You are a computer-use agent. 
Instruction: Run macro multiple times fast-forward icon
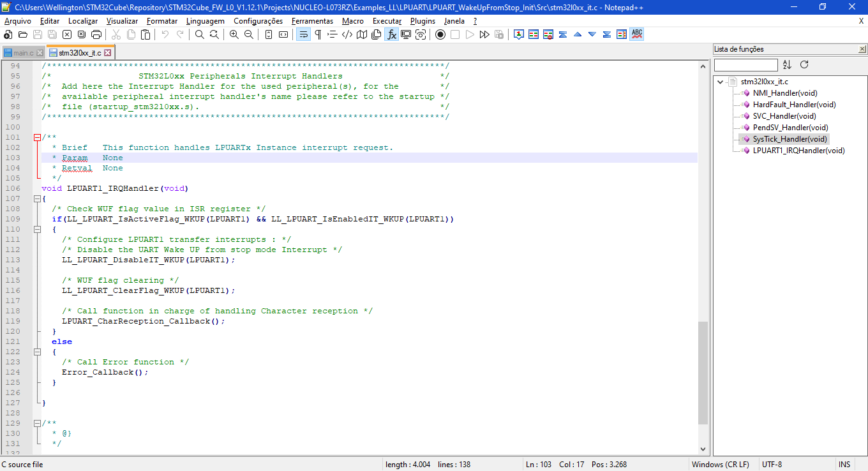484,34
